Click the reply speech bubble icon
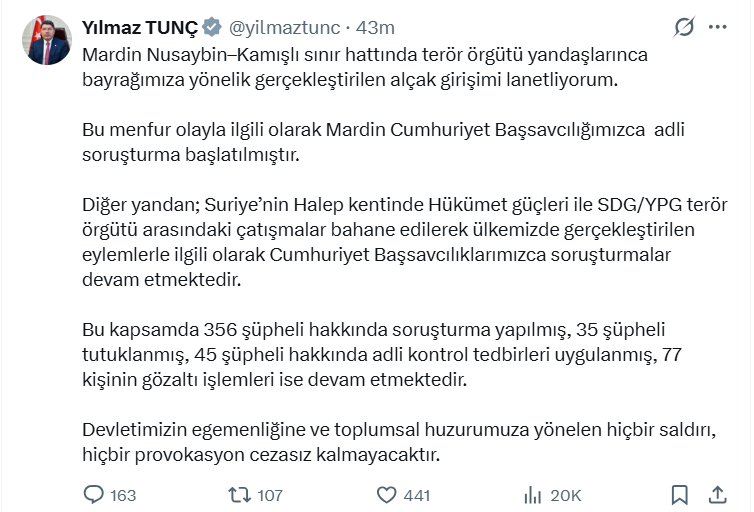Screen dimensions: 754x512 coord(93,494)
